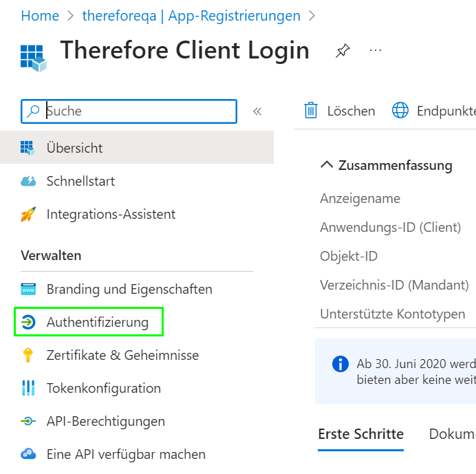Click the Verwalten section header
The width and height of the screenshot is (476, 474).
(51, 255)
